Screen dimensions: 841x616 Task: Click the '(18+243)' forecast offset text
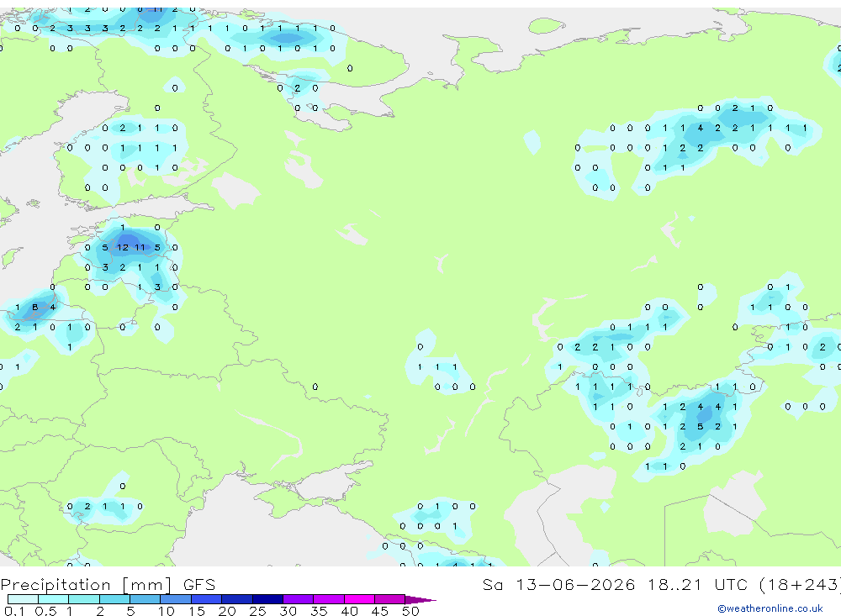(799, 585)
